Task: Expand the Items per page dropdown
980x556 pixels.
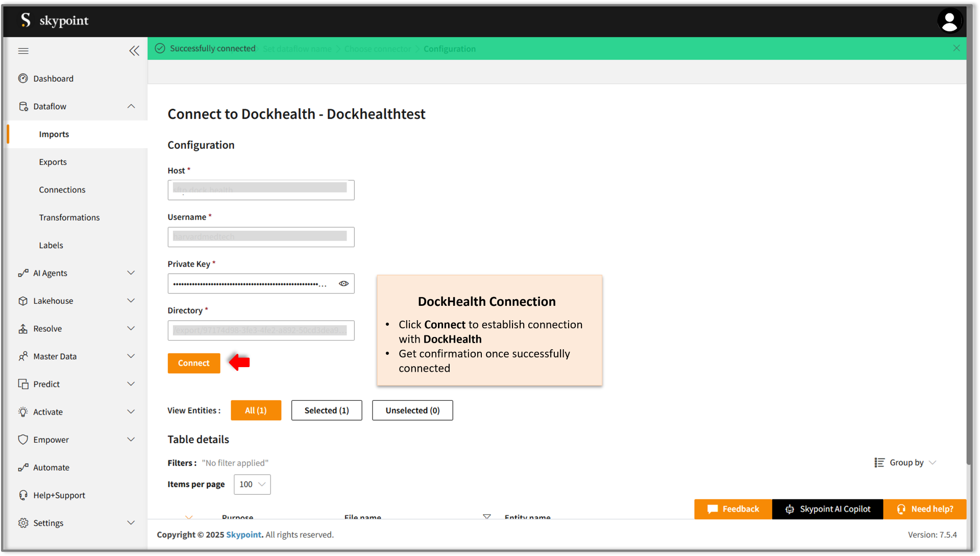Action: click(253, 484)
